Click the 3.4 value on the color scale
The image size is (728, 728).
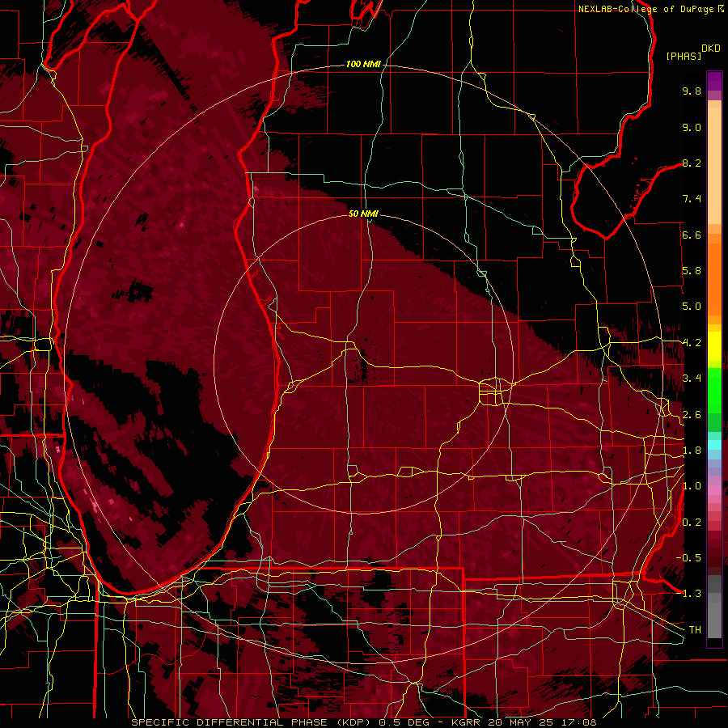tap(692, 379)
